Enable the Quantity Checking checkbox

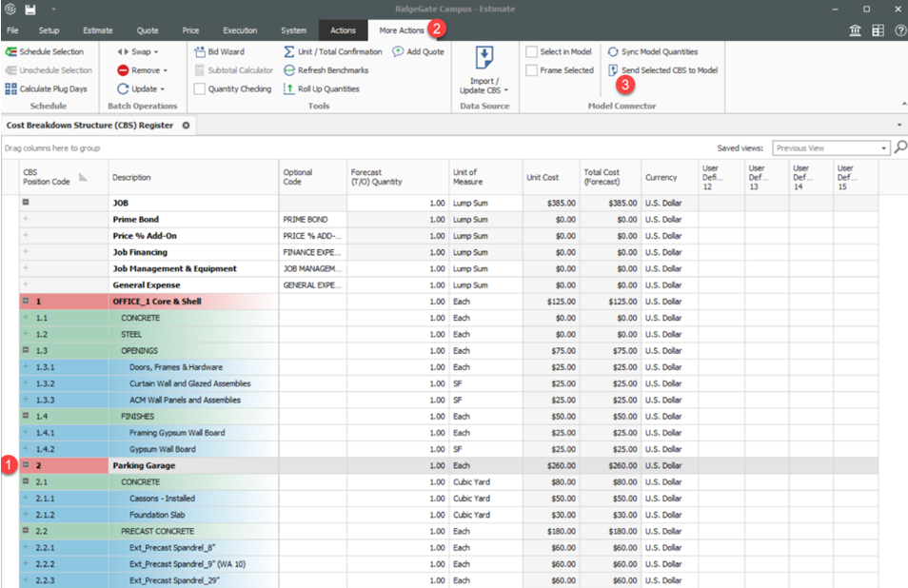200,88
